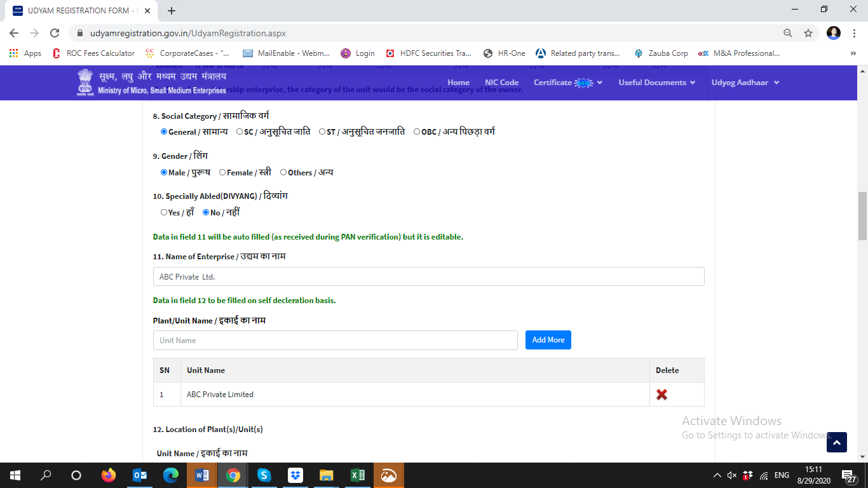868x488 pixels.
Task: Bookmark this page with the star icon
Action: click(808, 33)
